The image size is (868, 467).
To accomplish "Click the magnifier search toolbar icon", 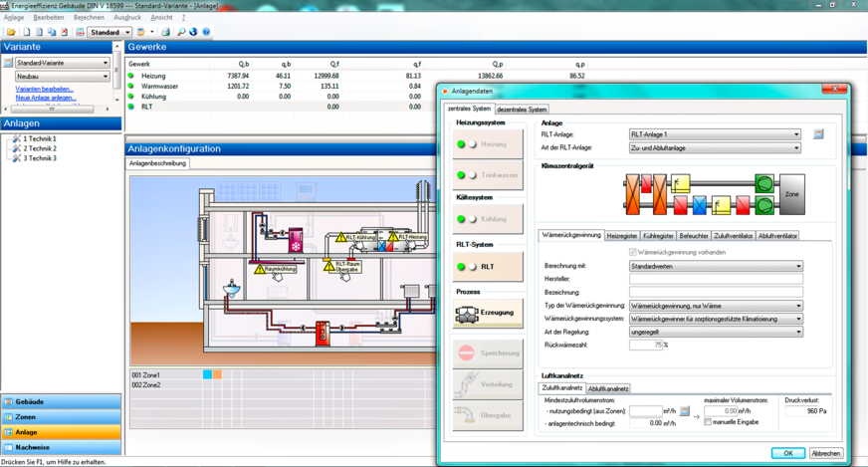I will click(180, 32).
